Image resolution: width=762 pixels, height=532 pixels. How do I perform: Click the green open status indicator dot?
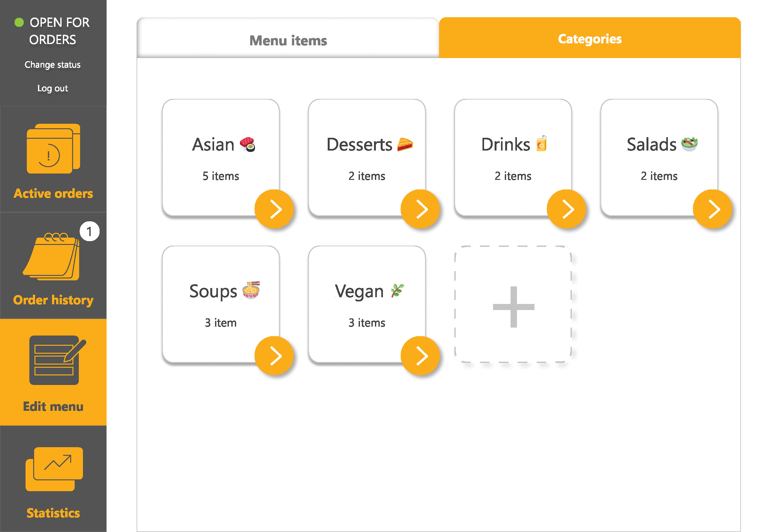coord(19,23)
